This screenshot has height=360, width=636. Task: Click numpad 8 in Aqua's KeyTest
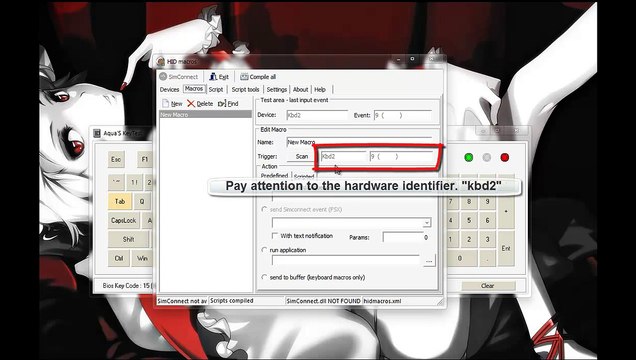(x=469, y=201)
